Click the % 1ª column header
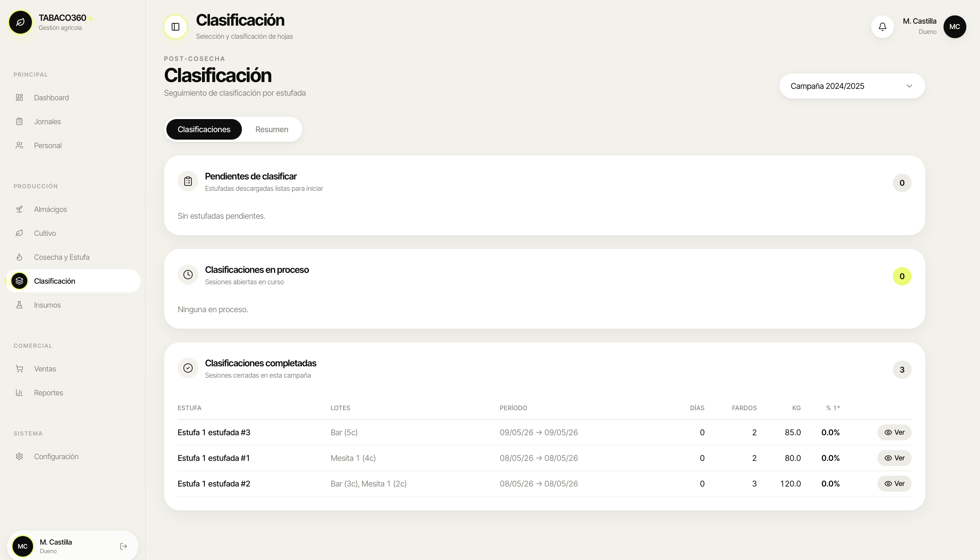Screen dimensions: 980x560 click(x=833, y=408)
